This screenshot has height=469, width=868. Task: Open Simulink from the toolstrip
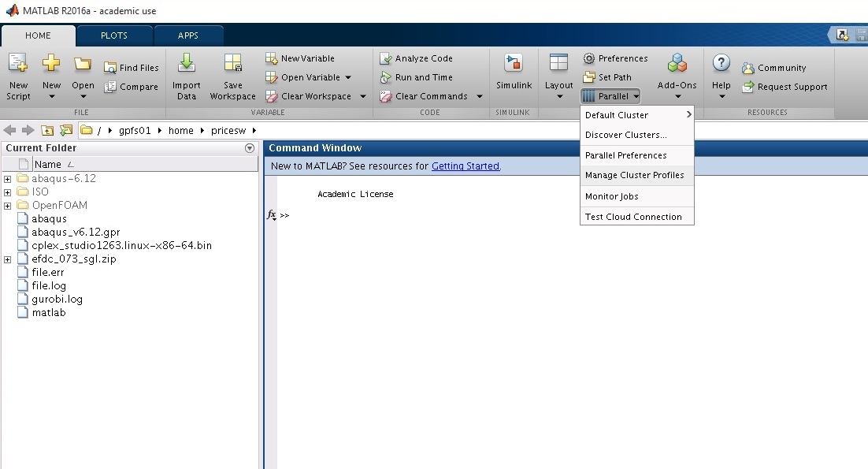tap(514, 65)
